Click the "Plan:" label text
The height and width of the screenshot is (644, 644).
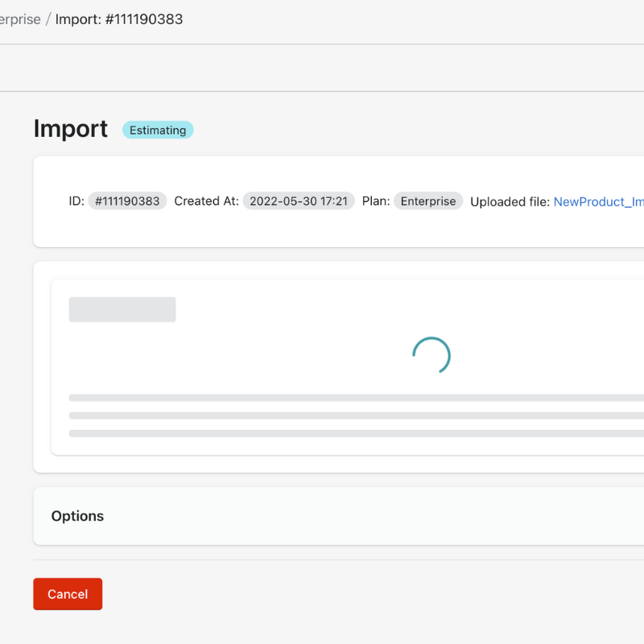point(376,201)
